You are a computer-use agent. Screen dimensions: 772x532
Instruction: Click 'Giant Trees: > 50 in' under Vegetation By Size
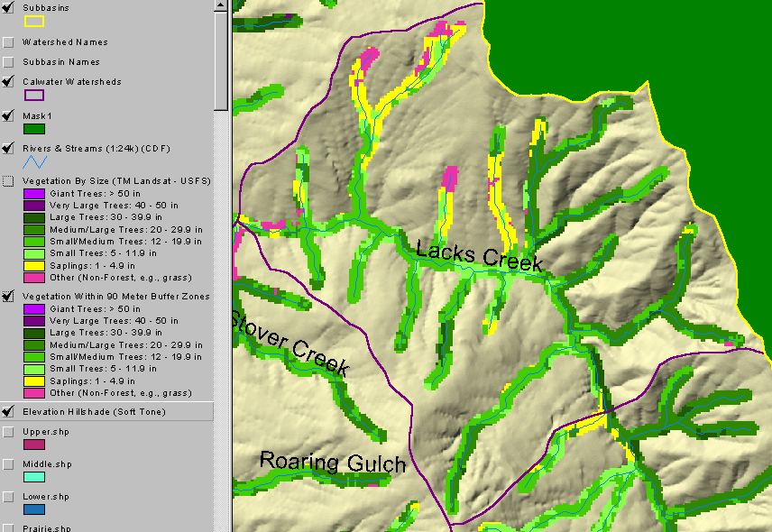coord(95,194)
